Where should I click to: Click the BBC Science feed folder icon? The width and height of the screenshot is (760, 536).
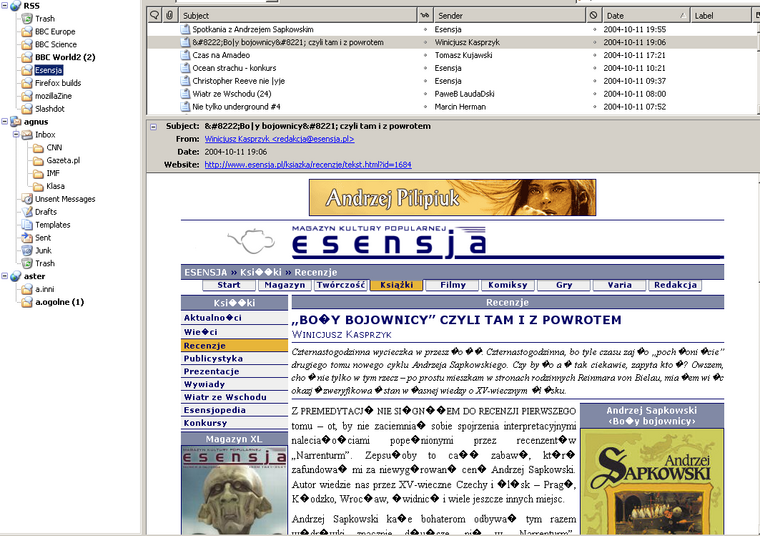pyautogui.click(x=27, y=44)
